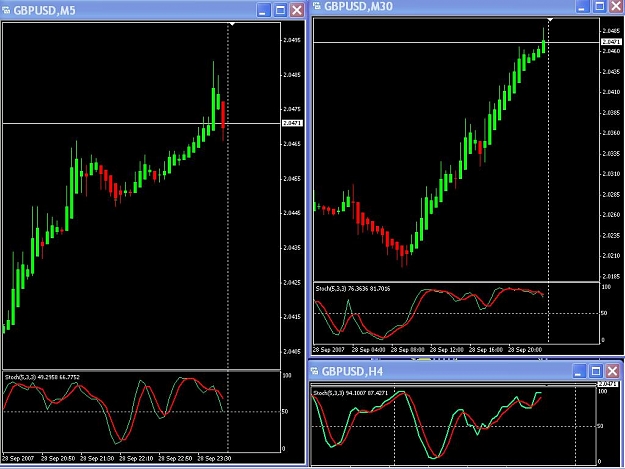Click 2.0425 on M5 price scale
The image size is (625, 469).
click(292, 282)
